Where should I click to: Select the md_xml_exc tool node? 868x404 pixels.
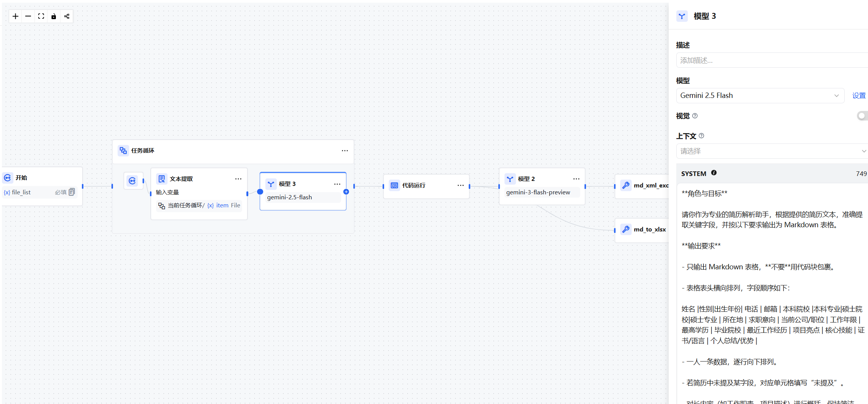642,186
